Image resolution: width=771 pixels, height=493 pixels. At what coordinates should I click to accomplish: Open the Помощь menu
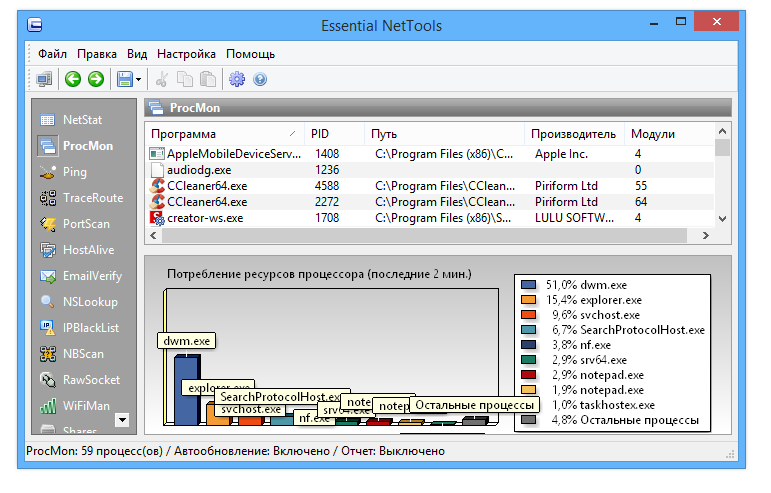[x=250, y=54]
